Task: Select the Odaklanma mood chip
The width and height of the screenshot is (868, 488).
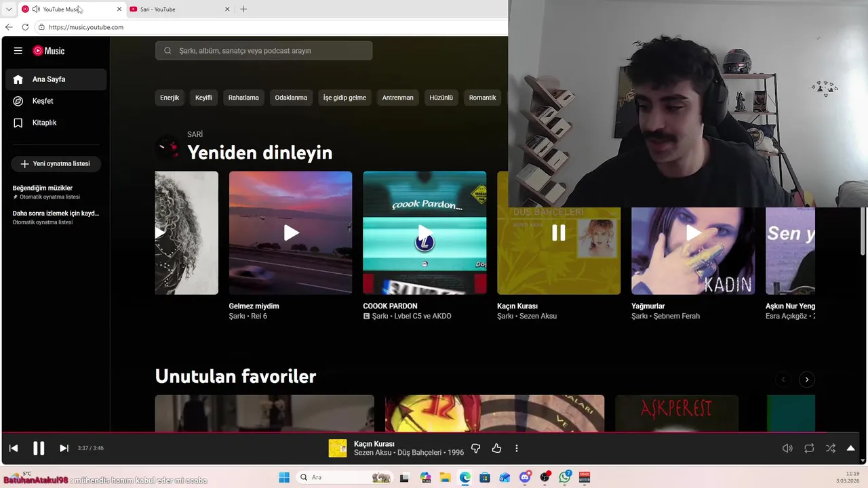Action: tap(291, 98)
